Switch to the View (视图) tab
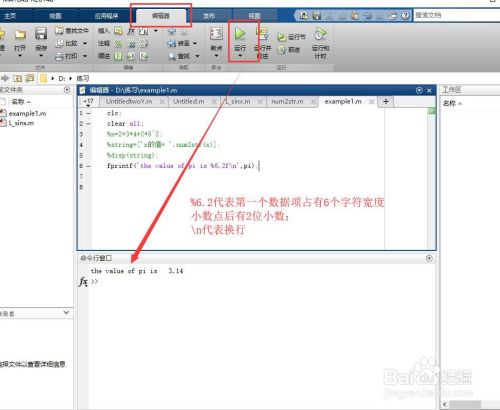Image resolution: width=500 pixels, height=410 pixels. (x=254, y=16)
